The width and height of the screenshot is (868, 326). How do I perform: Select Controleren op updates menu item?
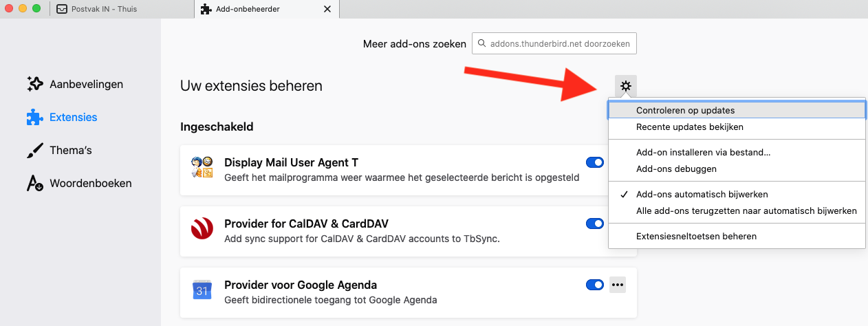[x=685, y=110]
